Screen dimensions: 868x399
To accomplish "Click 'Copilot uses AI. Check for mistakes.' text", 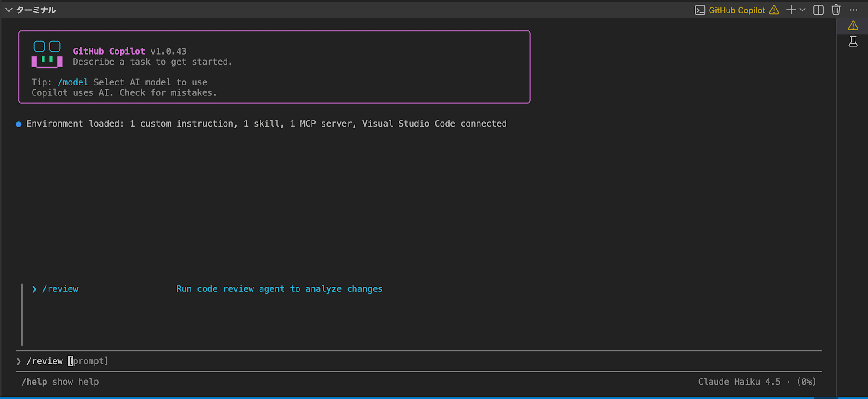I will tap(124, 93).
